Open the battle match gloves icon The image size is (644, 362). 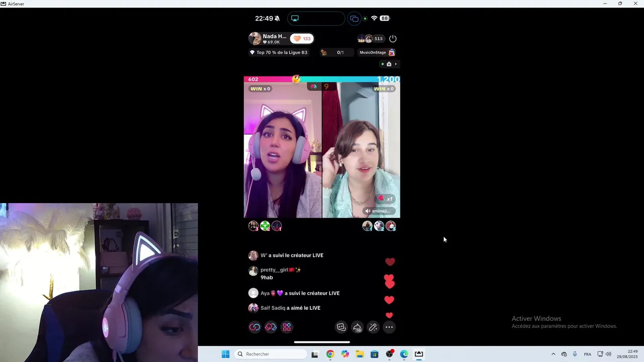[271, 327]
